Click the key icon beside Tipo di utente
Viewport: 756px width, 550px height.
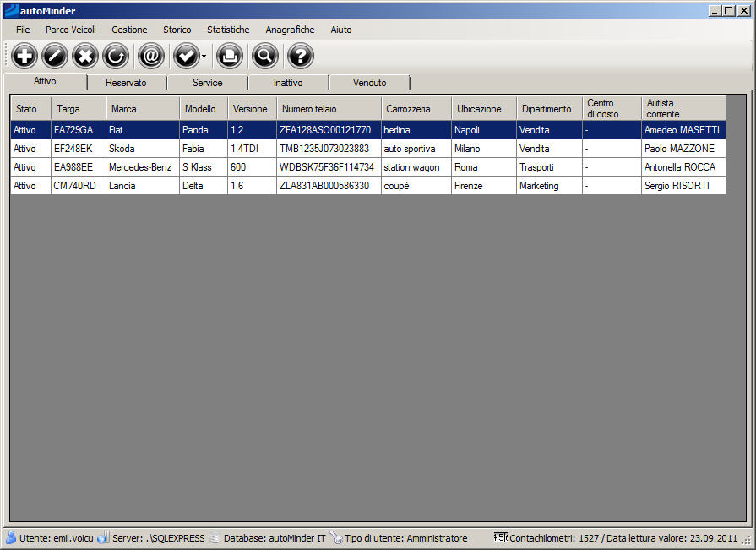click(x=336, y=537)
